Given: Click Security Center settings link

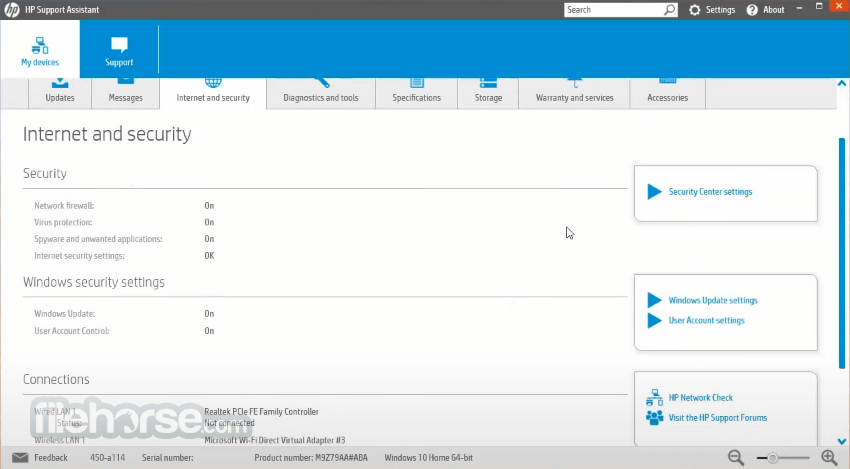Looking at the screenshot, I should click(x=710, y=191).
